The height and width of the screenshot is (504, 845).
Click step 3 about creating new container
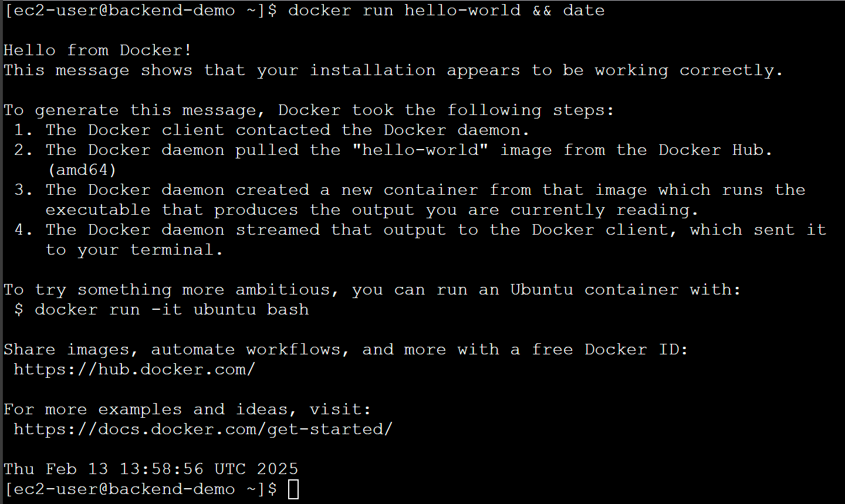pyautogui.click(x=410, y=200)
